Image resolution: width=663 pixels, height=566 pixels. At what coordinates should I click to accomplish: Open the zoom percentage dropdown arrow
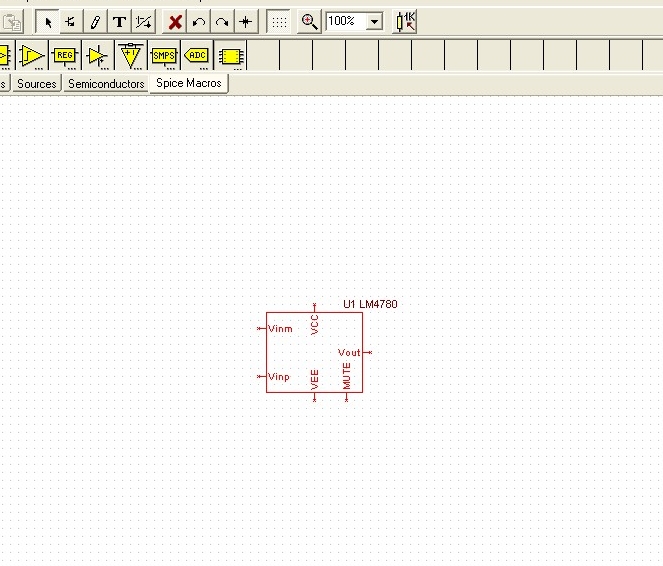pyautogui.click(x=374, y=21)
